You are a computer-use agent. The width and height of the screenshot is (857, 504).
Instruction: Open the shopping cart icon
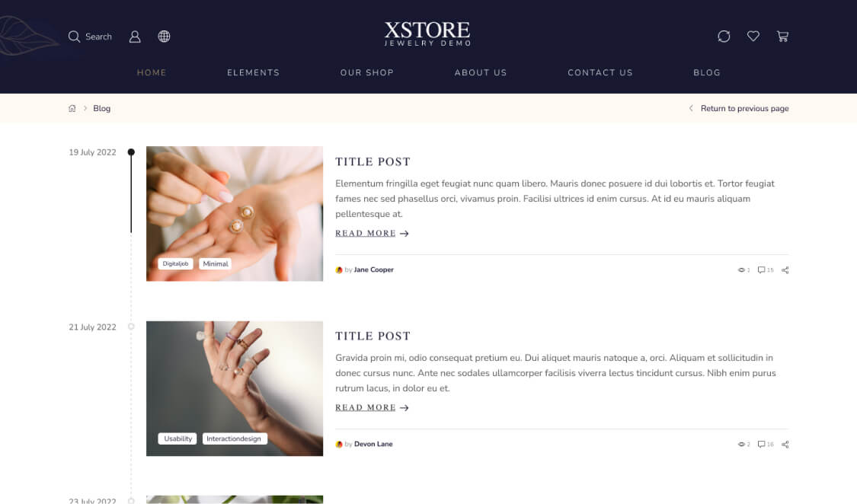782,37
